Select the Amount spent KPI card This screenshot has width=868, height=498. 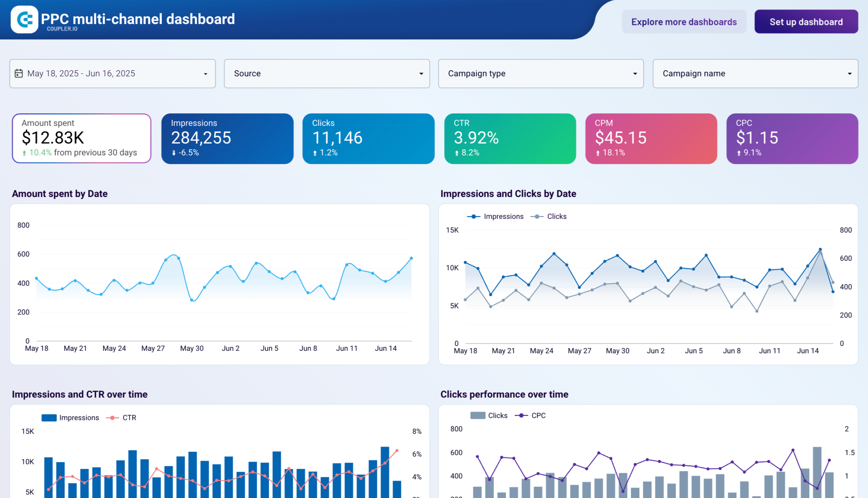coord(81,138)
